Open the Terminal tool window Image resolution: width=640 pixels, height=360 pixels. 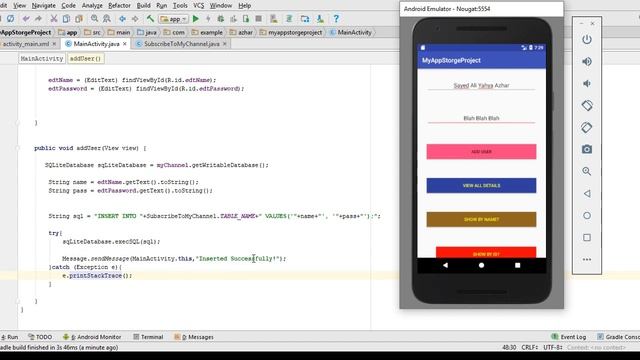(148, 337)
